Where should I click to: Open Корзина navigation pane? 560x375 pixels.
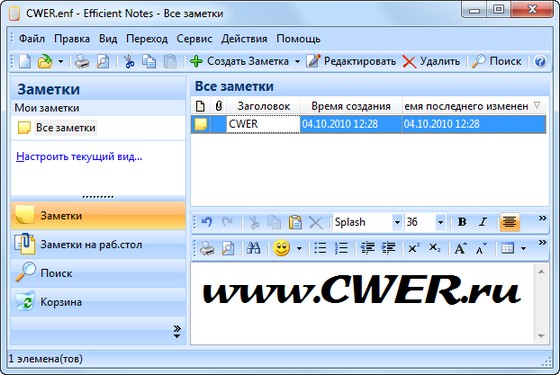click(x=98, y=302)
